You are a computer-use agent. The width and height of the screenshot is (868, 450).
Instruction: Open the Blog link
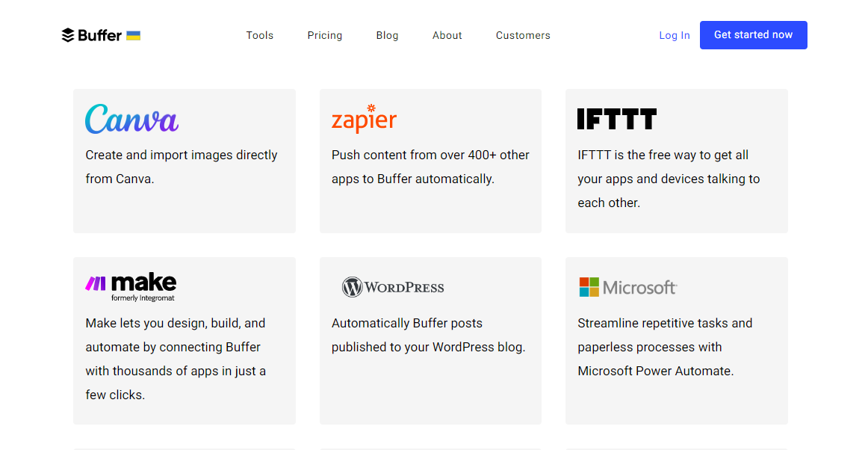tap(387, 35)
